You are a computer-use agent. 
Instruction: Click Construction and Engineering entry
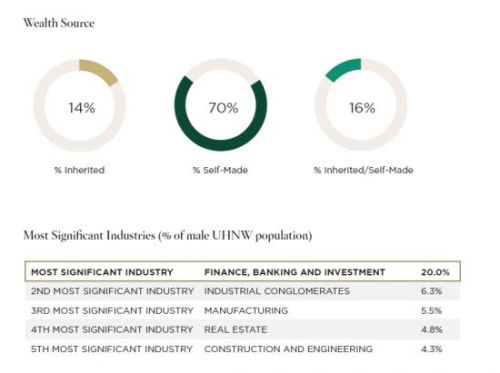click(x=288, y=349)
